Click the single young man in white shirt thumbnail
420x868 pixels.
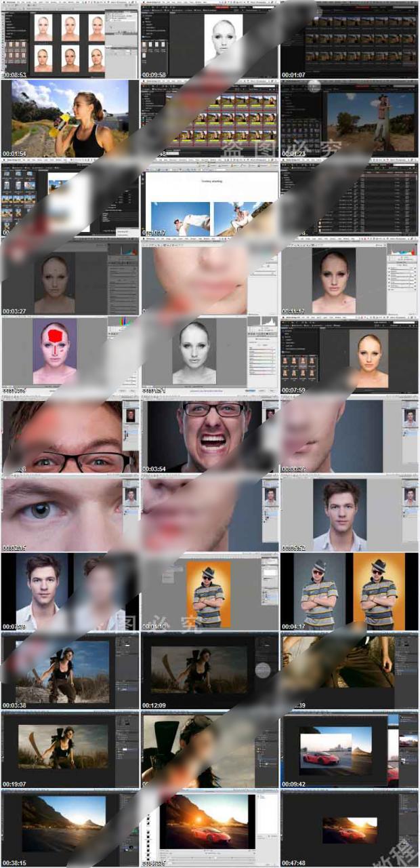349,513
